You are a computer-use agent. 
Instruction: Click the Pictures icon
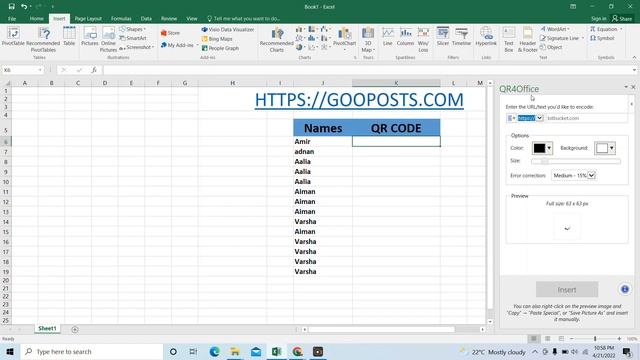[x=90, y=37]
